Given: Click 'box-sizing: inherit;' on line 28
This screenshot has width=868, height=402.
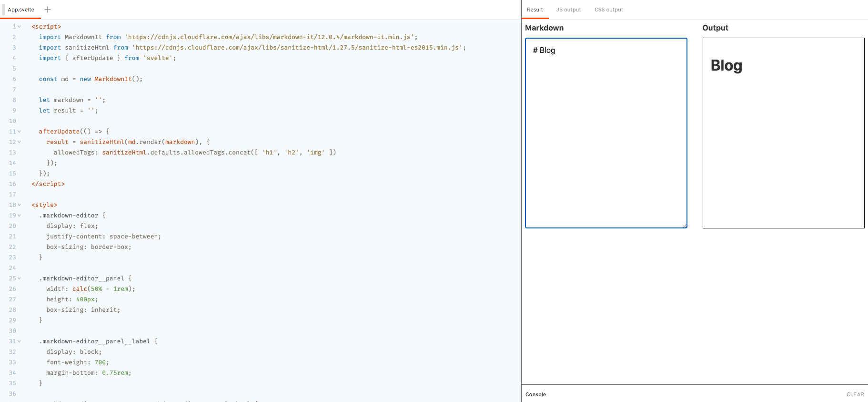Looking at the screenshot, I should pos(83,310).
